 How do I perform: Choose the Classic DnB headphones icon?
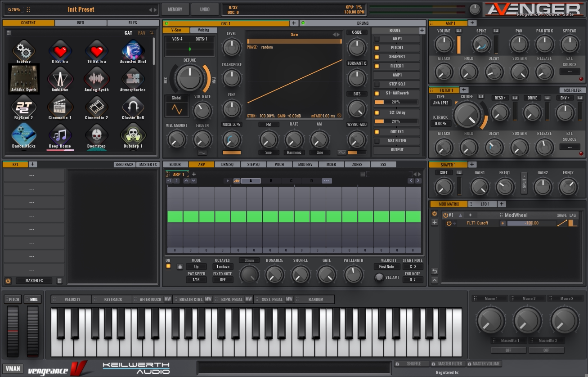[133, 107]
